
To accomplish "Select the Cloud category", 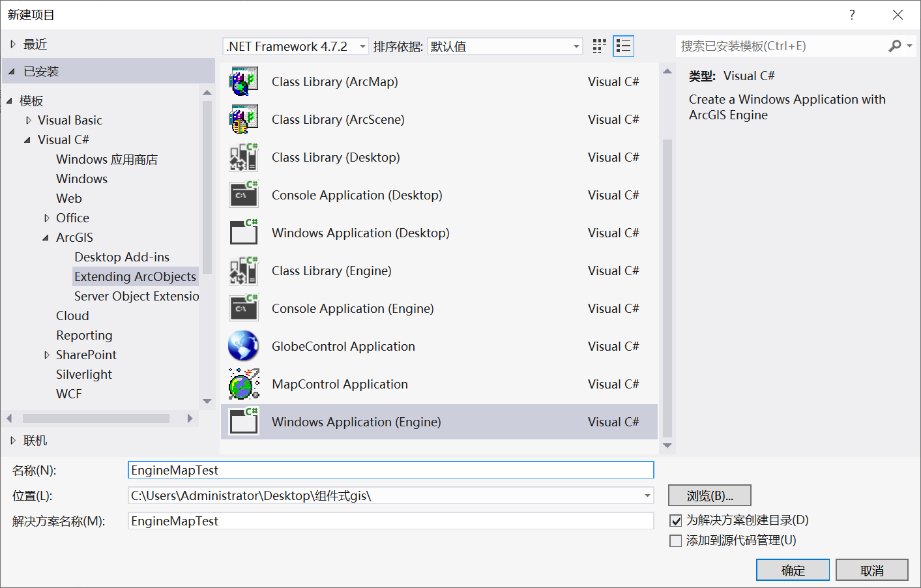I will [72, 316].
